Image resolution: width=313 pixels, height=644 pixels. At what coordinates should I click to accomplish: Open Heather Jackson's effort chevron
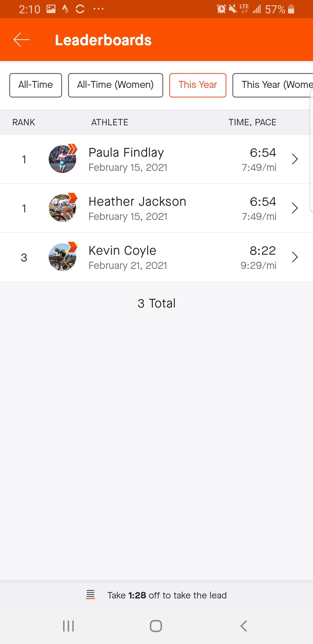(x=295, y=208)
